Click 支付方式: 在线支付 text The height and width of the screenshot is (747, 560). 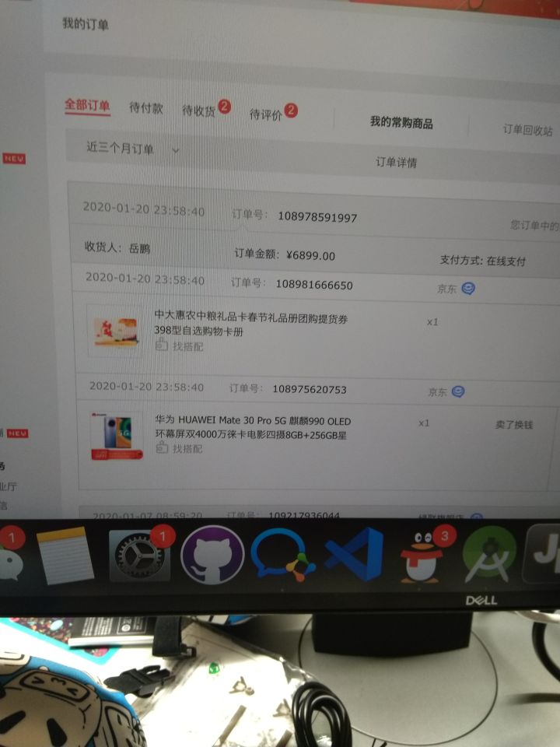(x=482, y=261)
